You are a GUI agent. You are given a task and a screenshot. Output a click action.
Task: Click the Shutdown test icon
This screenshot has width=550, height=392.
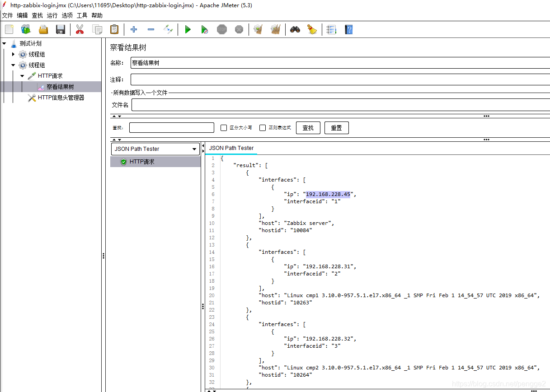coord(239,29)
